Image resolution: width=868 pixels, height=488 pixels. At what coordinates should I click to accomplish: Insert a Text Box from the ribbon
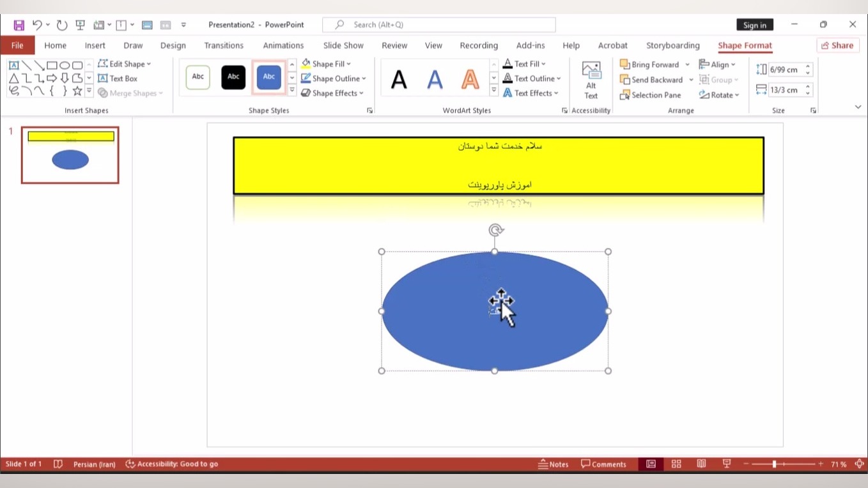pos(118,79)
